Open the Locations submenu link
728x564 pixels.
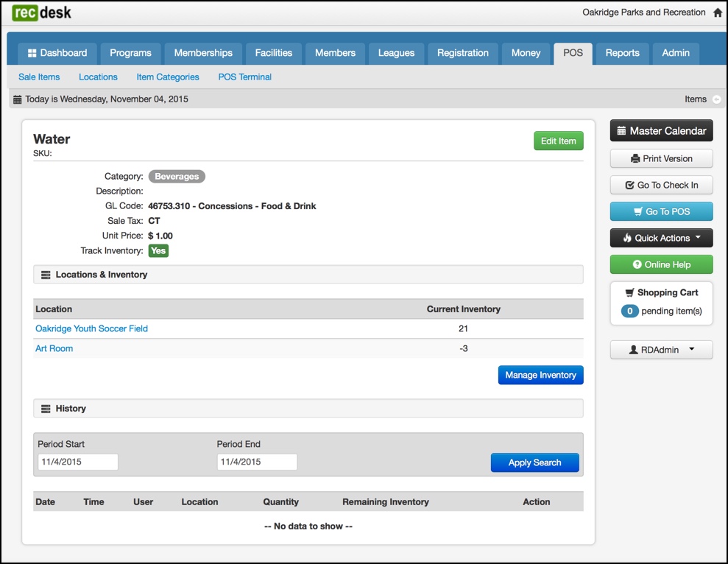point(98,77)
